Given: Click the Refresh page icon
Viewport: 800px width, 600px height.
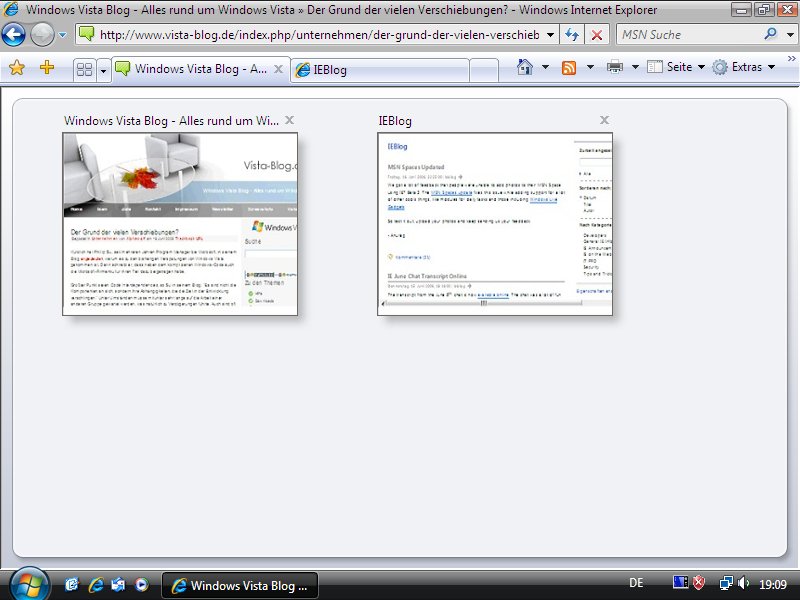Looking at the screenshot, I should coord(572,34).
